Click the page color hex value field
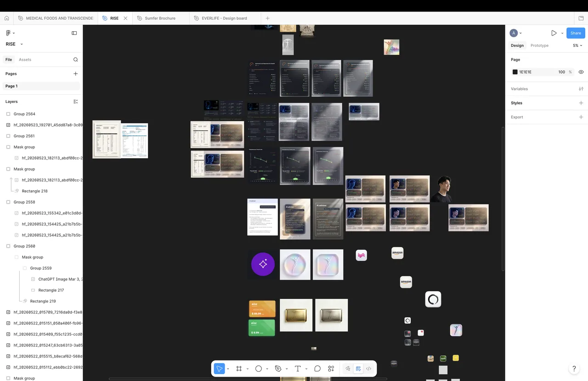588x381 pixels. click(x=526, y=72)
